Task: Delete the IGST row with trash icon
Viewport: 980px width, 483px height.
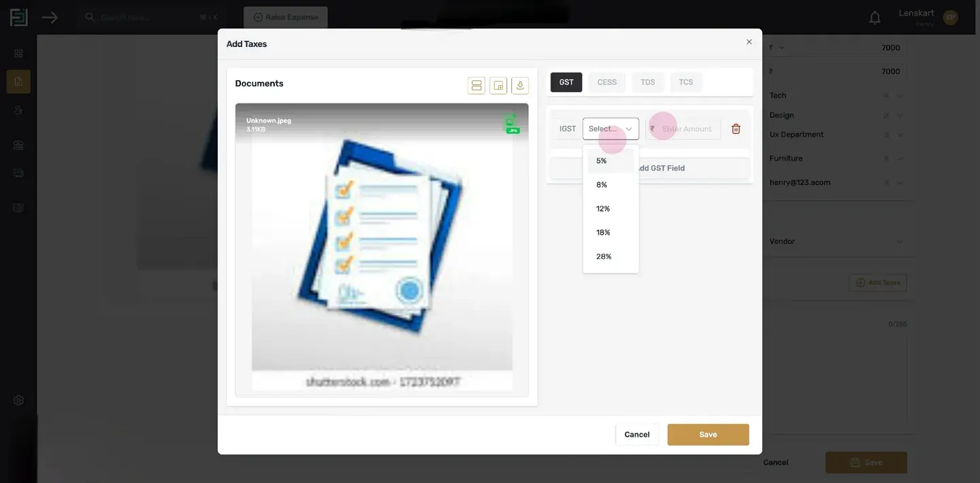Action: coord(736,129)
